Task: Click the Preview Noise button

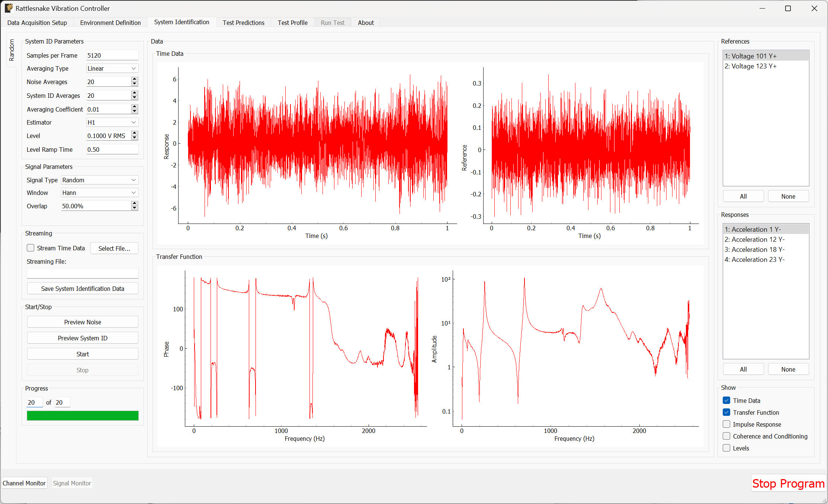Action: tap(82, 322)
